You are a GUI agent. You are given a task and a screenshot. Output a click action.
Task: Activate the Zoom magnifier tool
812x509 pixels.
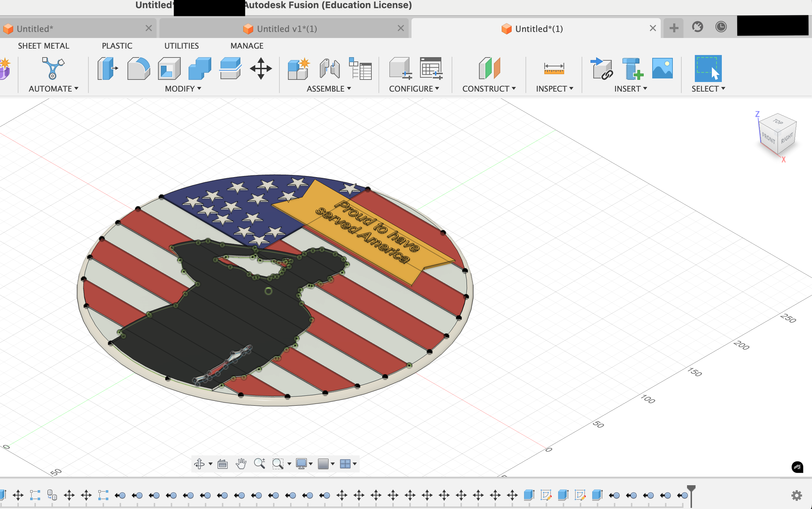[x=260, y=464]
